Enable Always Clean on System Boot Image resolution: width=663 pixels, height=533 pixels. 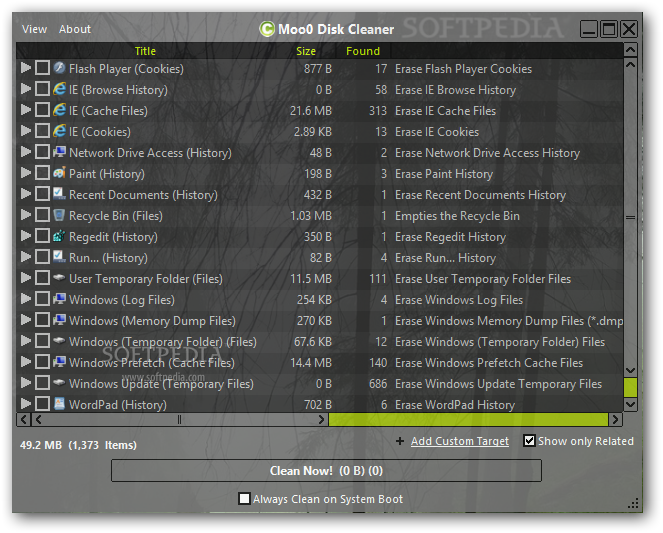(244, 499)
